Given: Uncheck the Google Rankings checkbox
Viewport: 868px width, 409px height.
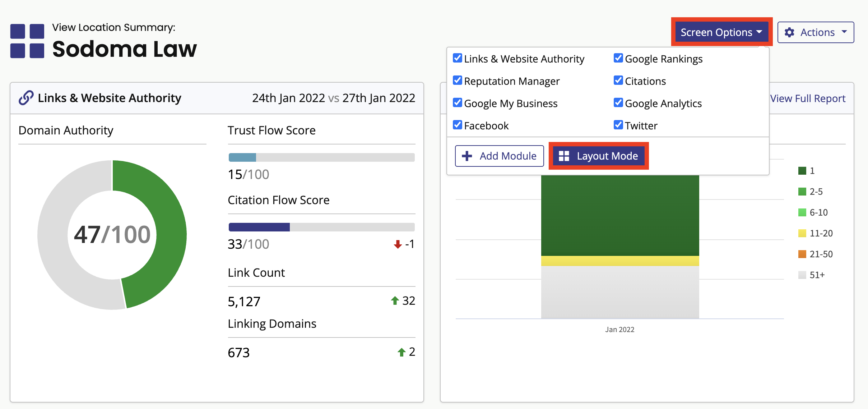Looking at the screenshot, I should 618,58.
